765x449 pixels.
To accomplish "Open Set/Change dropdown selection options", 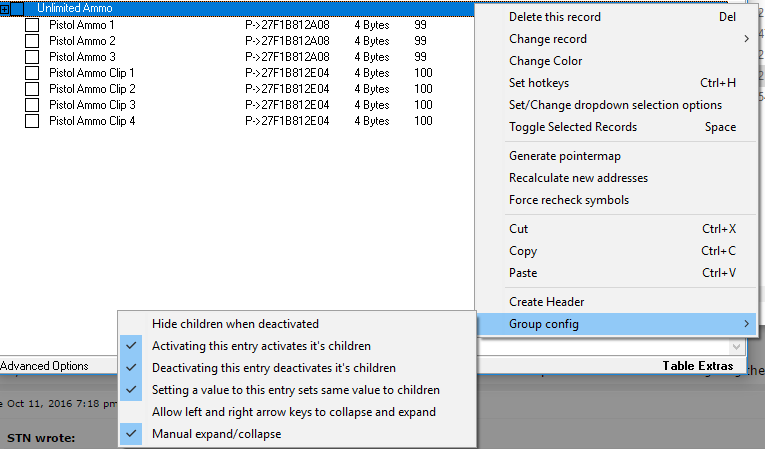I will (615, 105).
